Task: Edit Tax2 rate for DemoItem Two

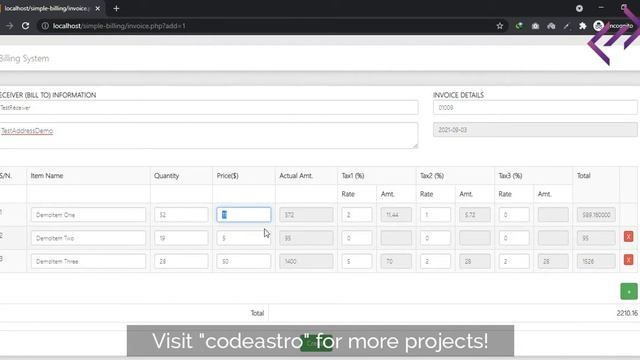Action: click(x=435, y=238)
